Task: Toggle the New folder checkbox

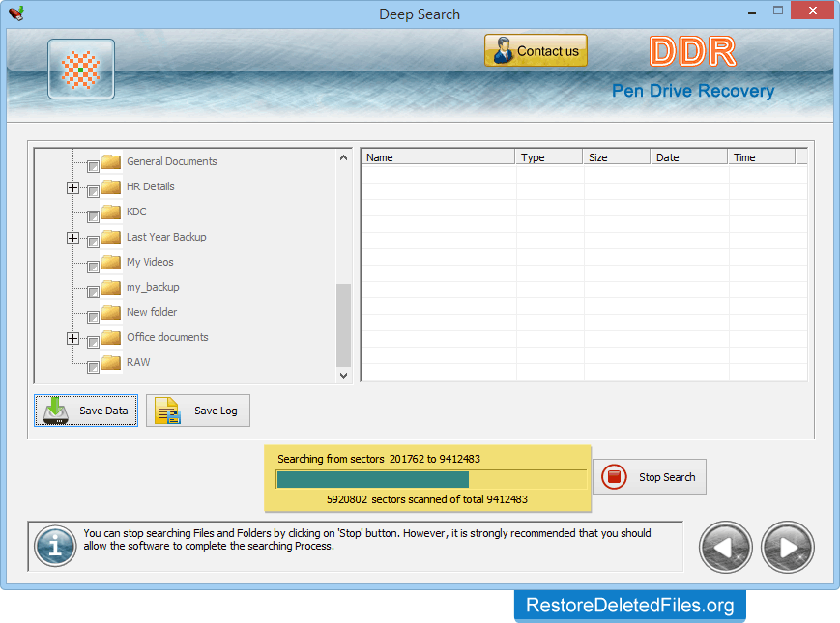Action: pos(93,317)
